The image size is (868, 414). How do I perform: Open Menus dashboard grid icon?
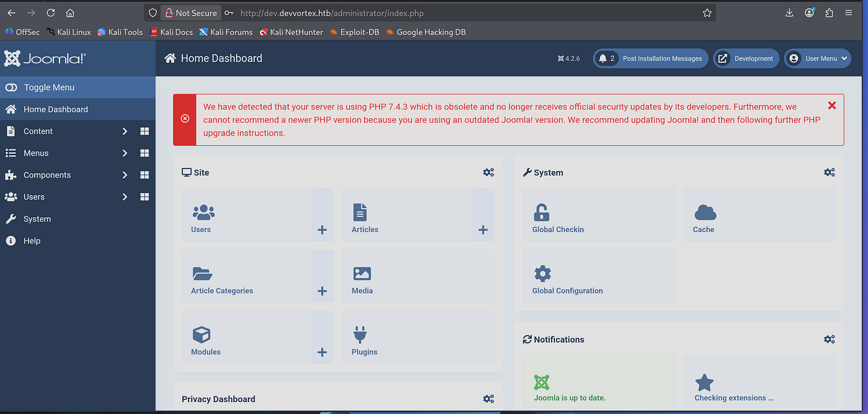point(144,153)
